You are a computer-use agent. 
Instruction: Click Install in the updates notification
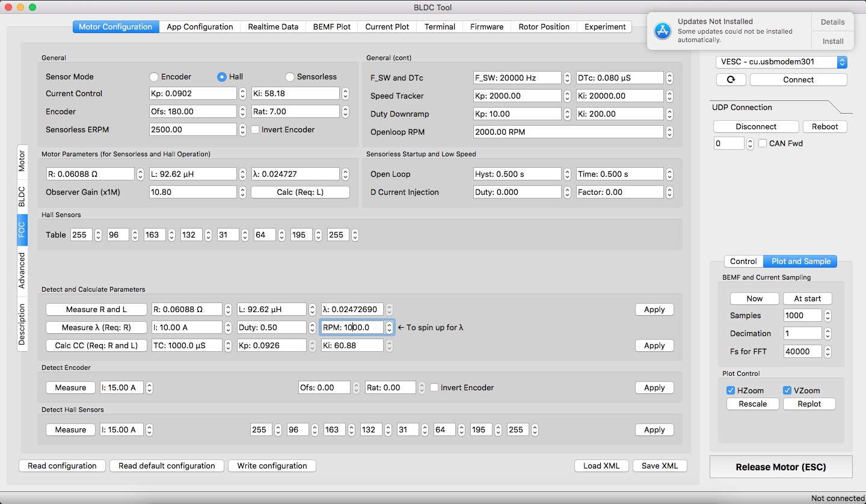(833, 41)
